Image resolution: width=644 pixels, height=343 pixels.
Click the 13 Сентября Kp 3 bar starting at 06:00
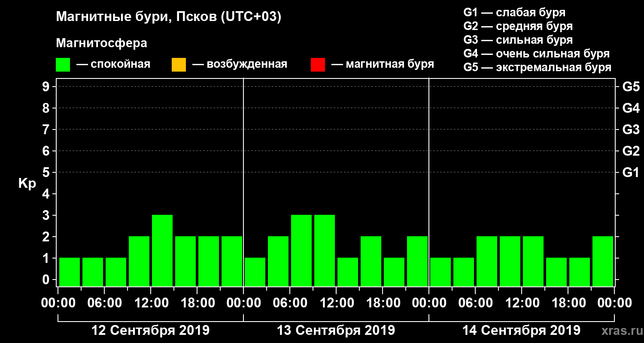301,250
